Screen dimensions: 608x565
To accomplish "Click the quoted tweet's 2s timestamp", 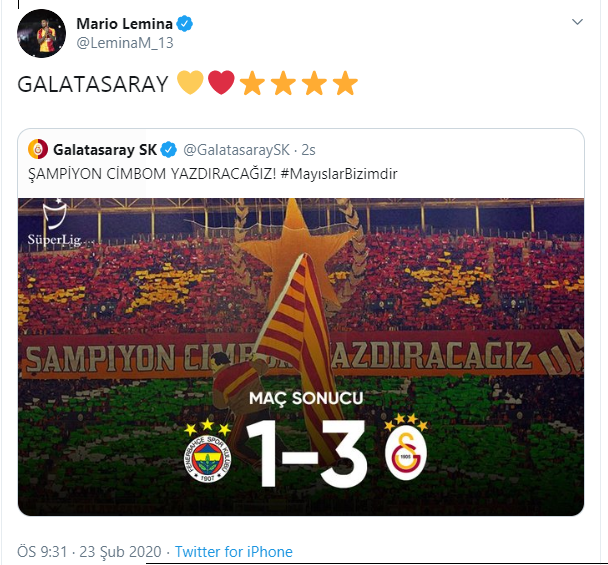I will point(309,150).
